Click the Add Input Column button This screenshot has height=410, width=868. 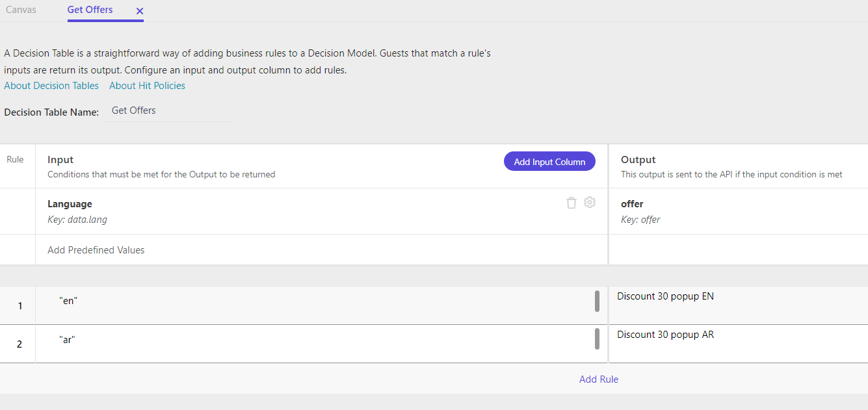pyautogui.click(x=549, y=160)
